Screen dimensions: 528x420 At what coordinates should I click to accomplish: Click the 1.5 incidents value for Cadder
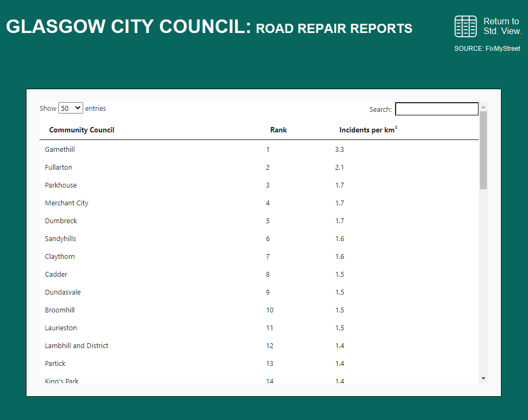tap(339, 275)
